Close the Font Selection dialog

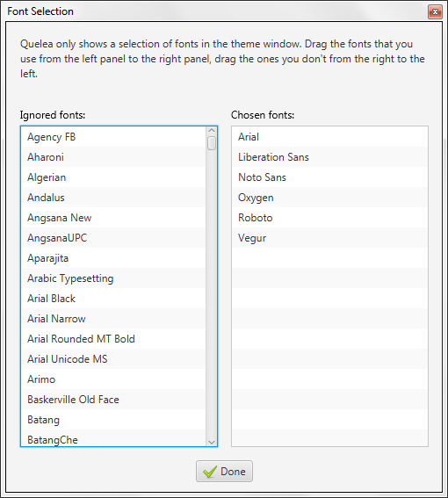tap(435, 12)
